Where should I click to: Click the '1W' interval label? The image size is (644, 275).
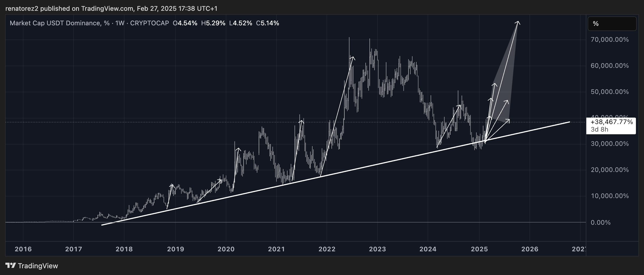tap(120, 23)
